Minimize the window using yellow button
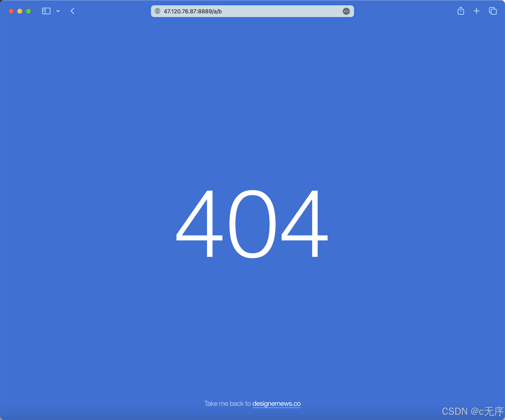The image size is (505, 420). (x=20, y=11)
